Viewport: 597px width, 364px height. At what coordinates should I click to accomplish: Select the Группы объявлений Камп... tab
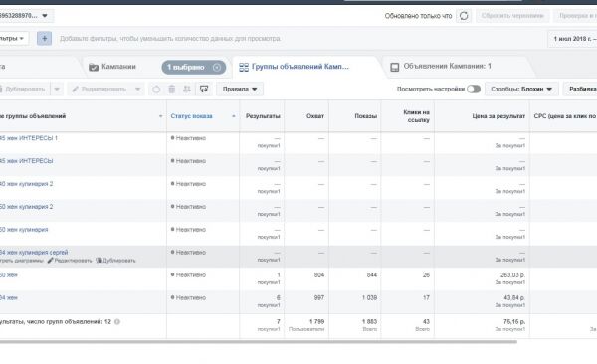tap(300, 67)
